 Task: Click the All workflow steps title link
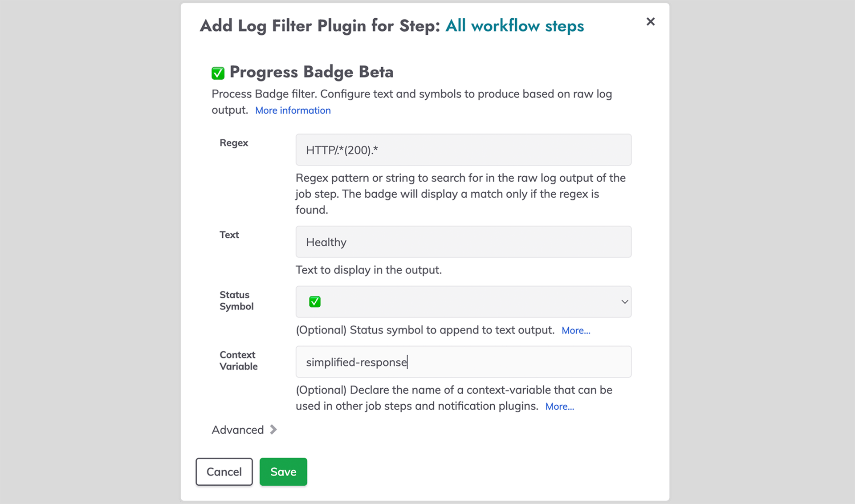click(514, 26)
